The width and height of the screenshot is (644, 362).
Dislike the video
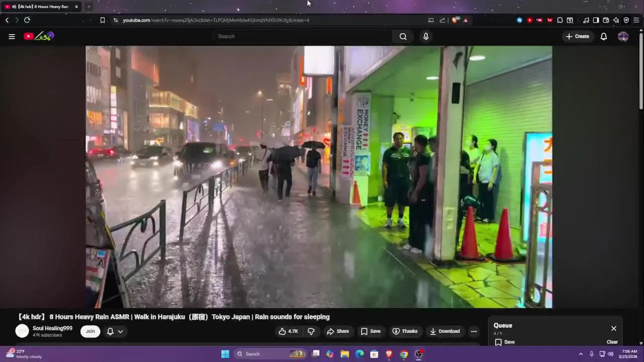[311, 331]
